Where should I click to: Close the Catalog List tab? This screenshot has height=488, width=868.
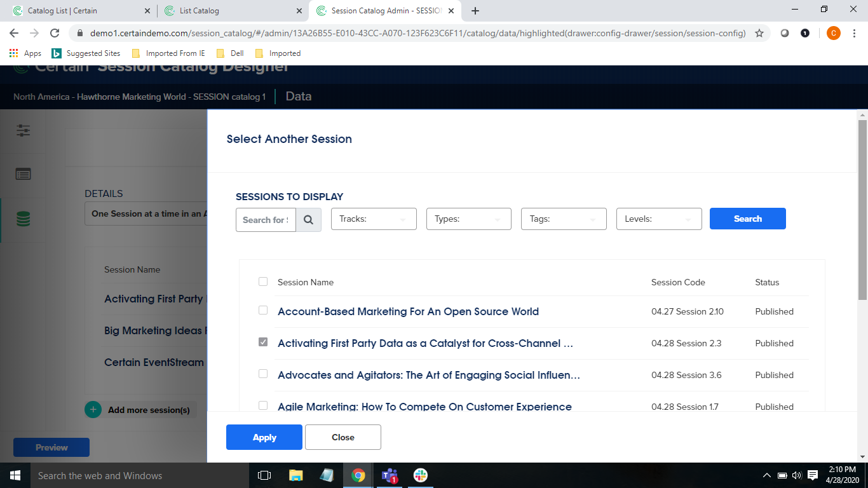(x=147, y=11)
